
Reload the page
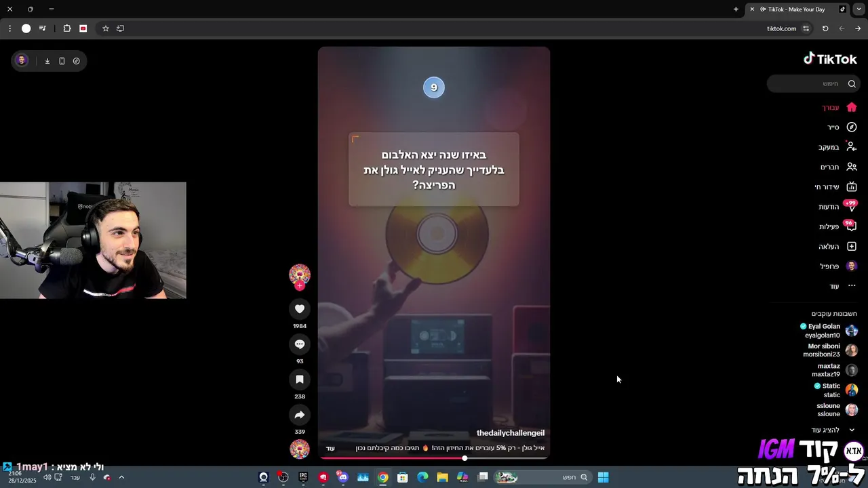point(825,28)
